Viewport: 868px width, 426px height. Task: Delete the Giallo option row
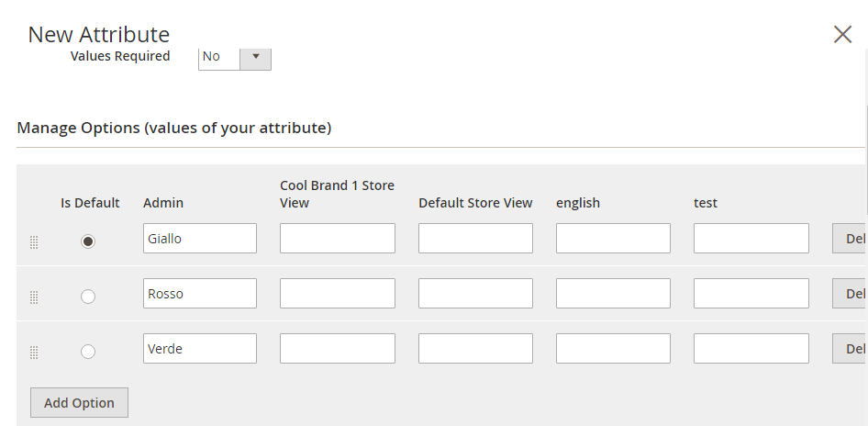tap(851, 239)
